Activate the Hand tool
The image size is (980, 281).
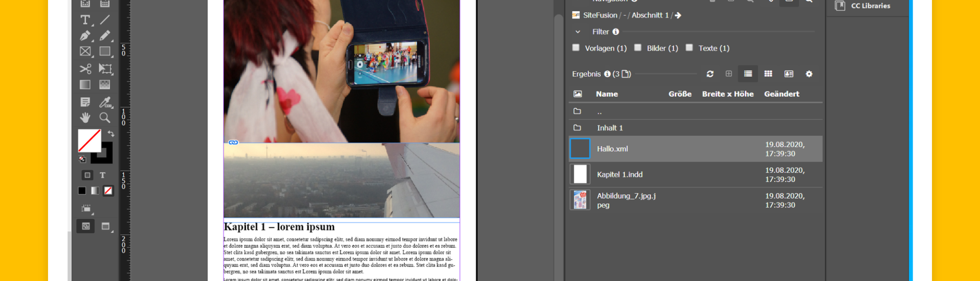click(x=85, y=118)
